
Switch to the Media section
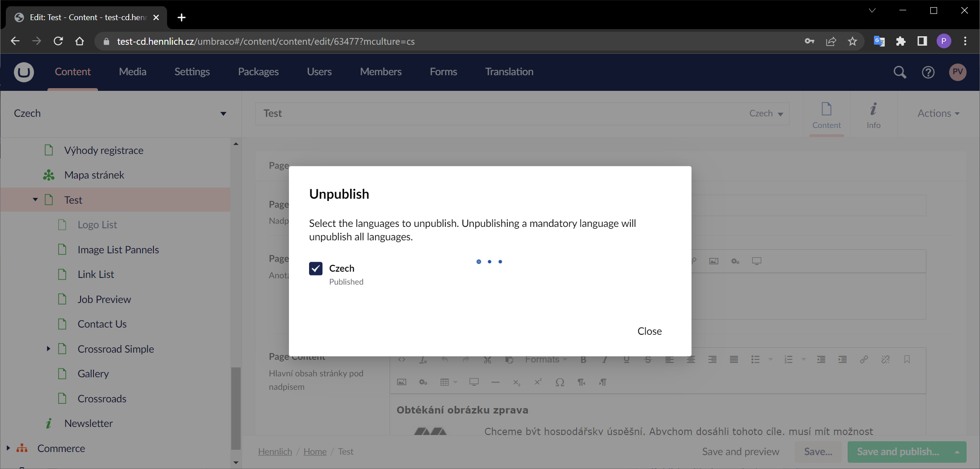point(132,72)
